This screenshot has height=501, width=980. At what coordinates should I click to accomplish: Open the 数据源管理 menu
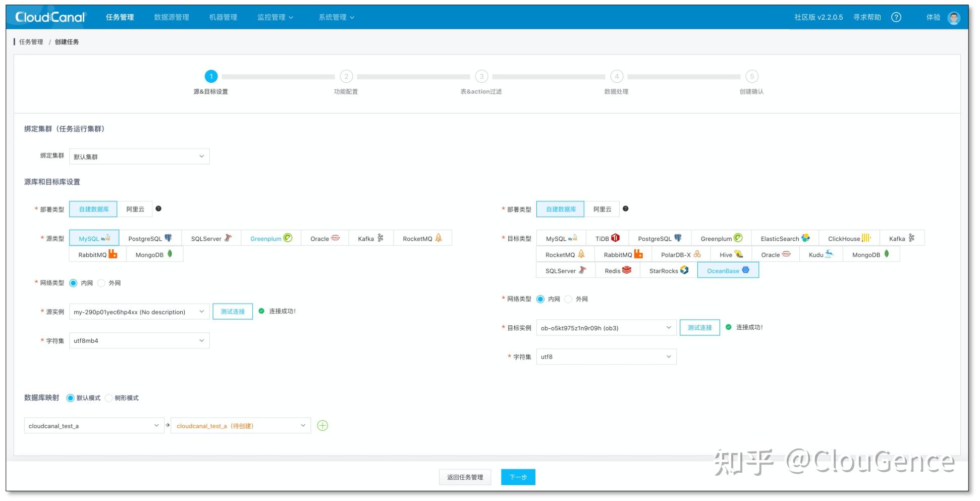[171, 17]
